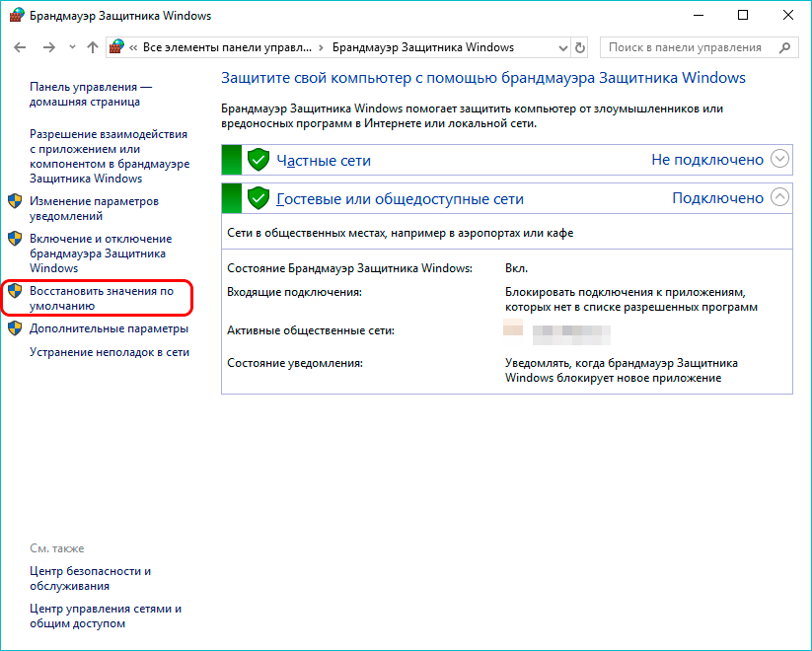812x651 pixels.
Task: Click 'Гостевые или общедоступные сети' heading
Action: coord(400,199)
